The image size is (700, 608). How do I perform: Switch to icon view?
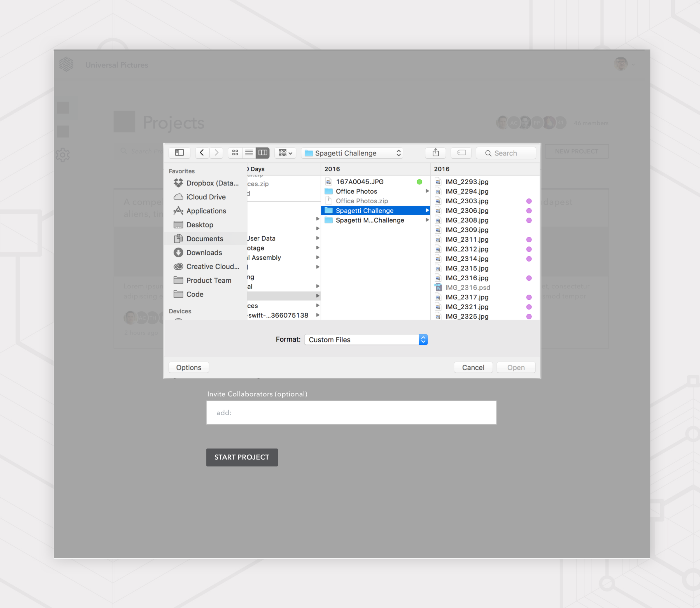click(x=235, y=153)
